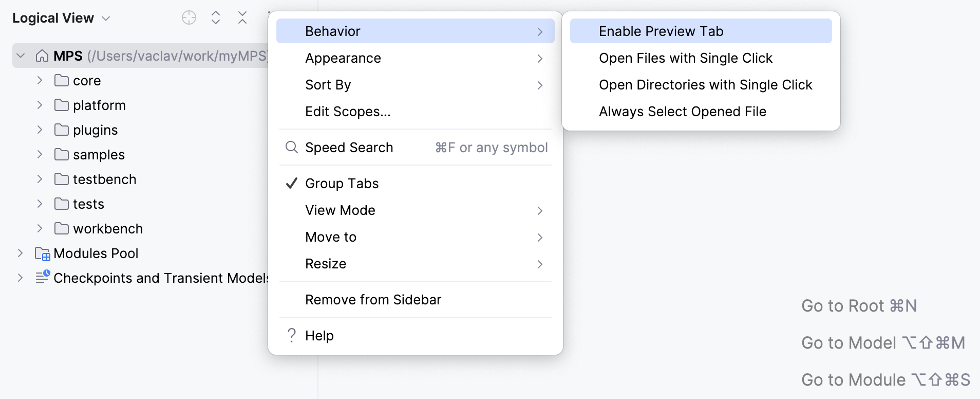Click the Expand All arrows icon
The width and height of the screenshot is (980, 399).
click(x=216, y=18)
